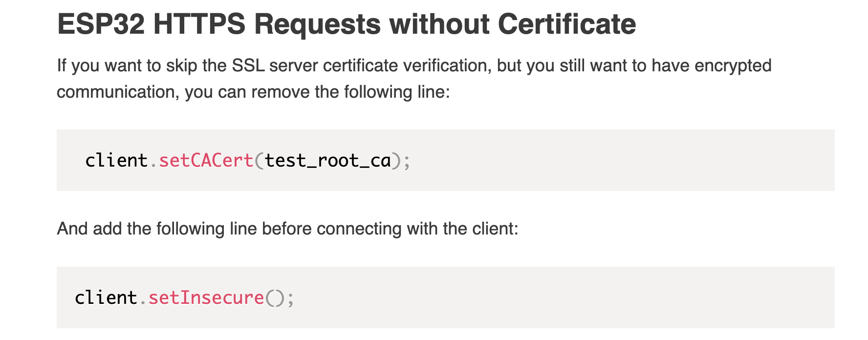This screenshot has height=340, width=868.
Task: Click empty area of the setCACert code block
Action: coord(611,160)
